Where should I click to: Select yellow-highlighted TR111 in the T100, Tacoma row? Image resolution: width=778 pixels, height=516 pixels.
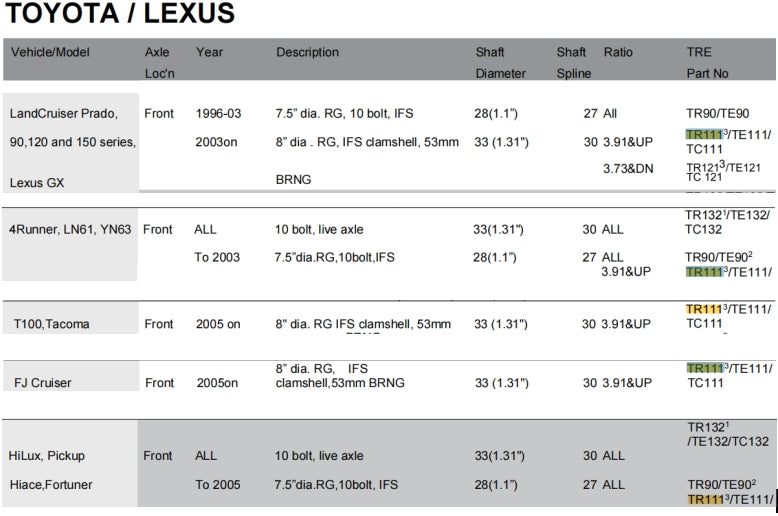tap(703, 310)
